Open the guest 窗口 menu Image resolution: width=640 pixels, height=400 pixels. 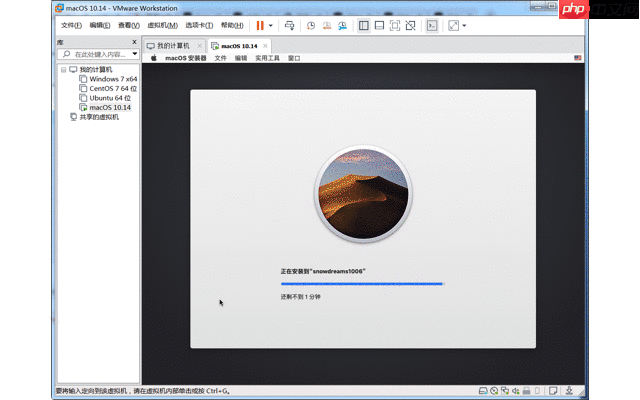(294, 58)
